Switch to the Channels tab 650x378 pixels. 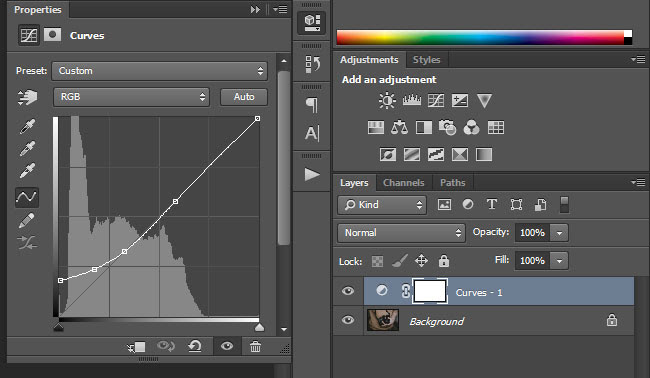click(x=403, y=183)
